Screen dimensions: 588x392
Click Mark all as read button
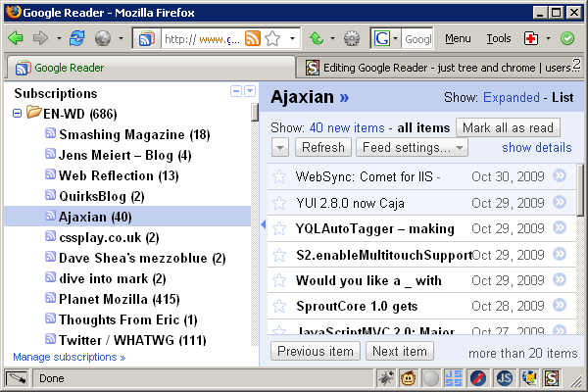(508, 127)
